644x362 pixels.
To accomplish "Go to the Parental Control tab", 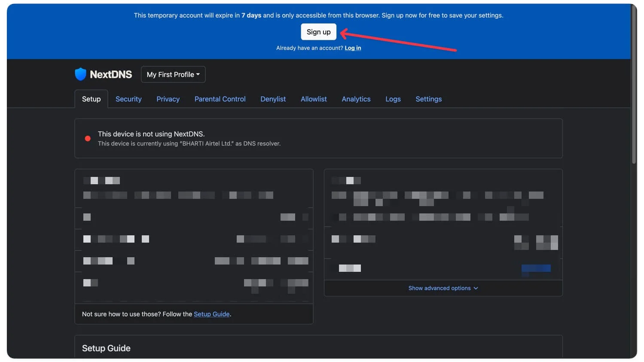I will point(220,99).
